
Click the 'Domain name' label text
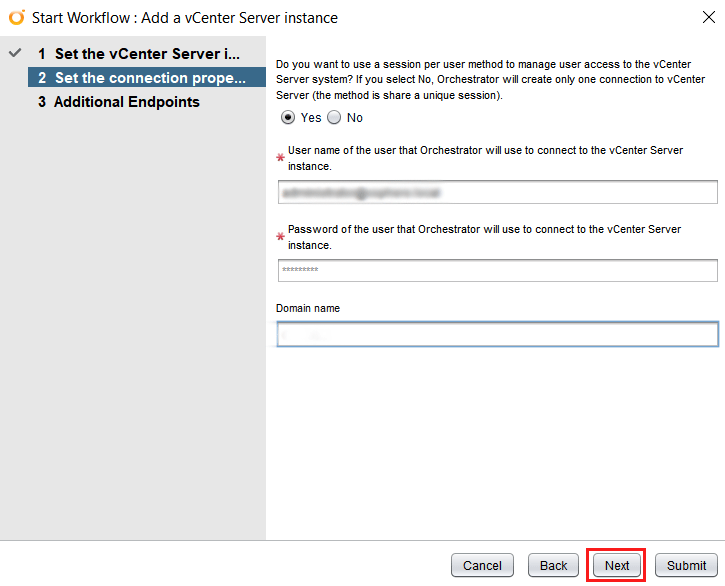tap(308, 308)
